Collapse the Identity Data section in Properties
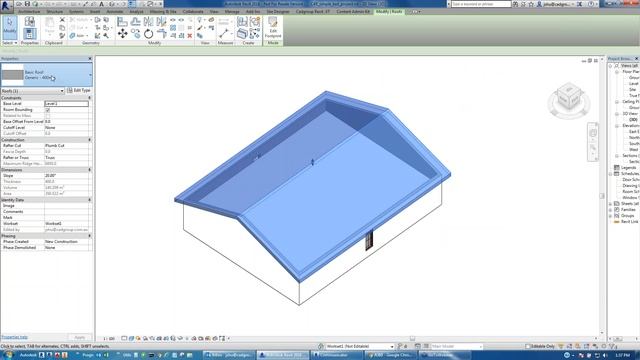Screen dimensions: 640x360 [x=89, y=200]
